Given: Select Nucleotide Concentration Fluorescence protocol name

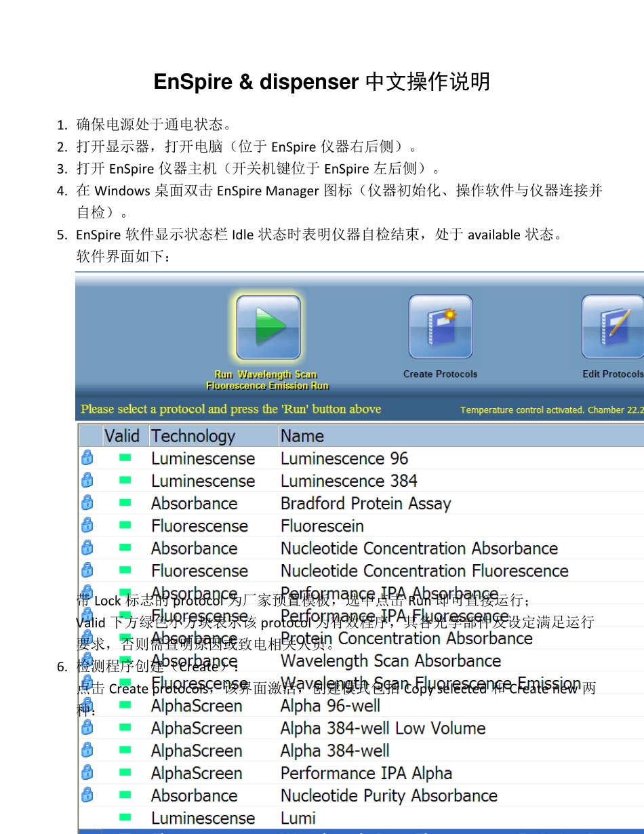Looking at the screenshot, I should pos(424,570).
